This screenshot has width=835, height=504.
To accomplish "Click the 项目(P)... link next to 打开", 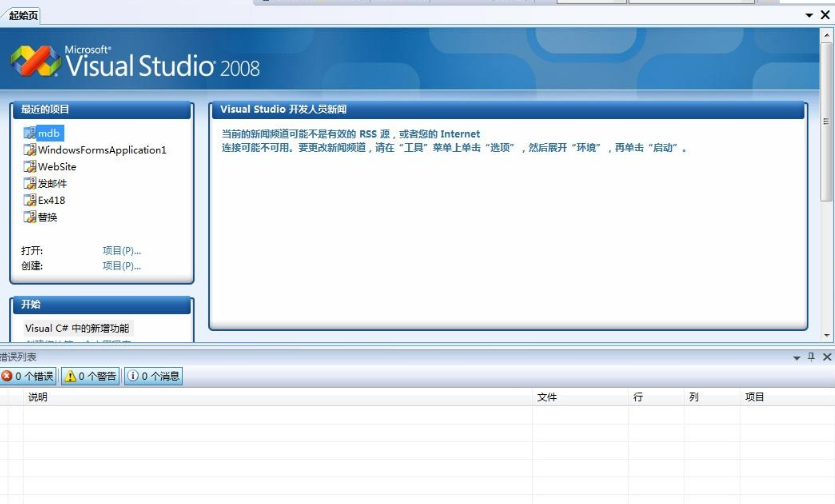I will pos(121,250).
